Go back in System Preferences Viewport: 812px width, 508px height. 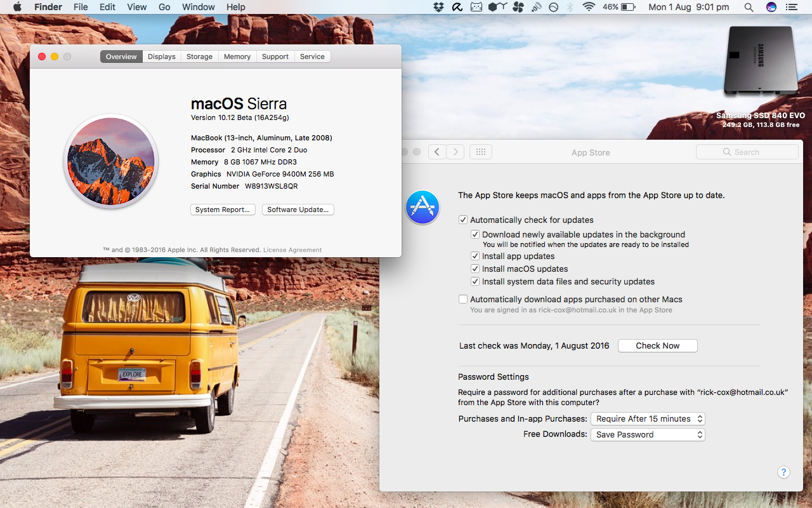click(x=437, y=152)
